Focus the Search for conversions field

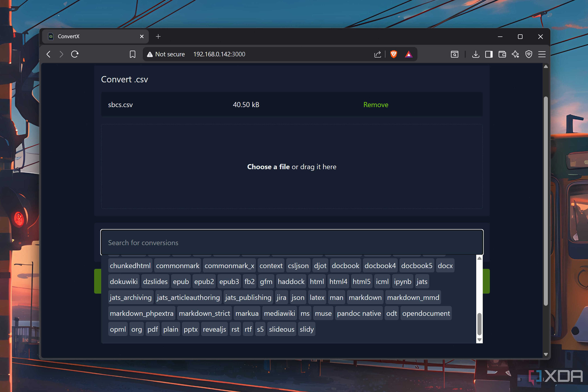[292, 242]
